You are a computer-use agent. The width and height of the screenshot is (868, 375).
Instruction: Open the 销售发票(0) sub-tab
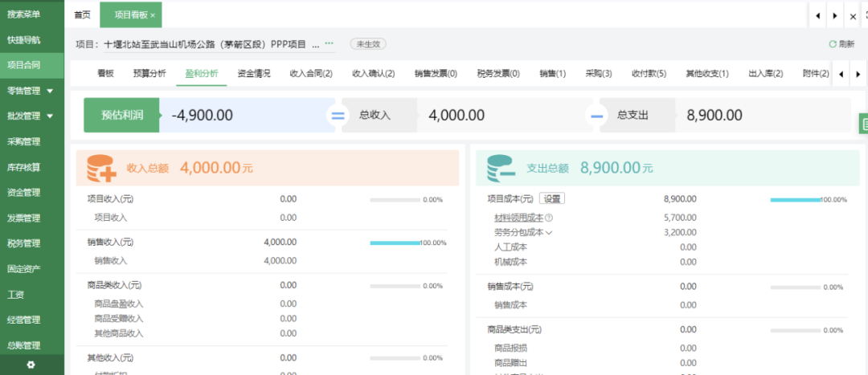[436, 74]
